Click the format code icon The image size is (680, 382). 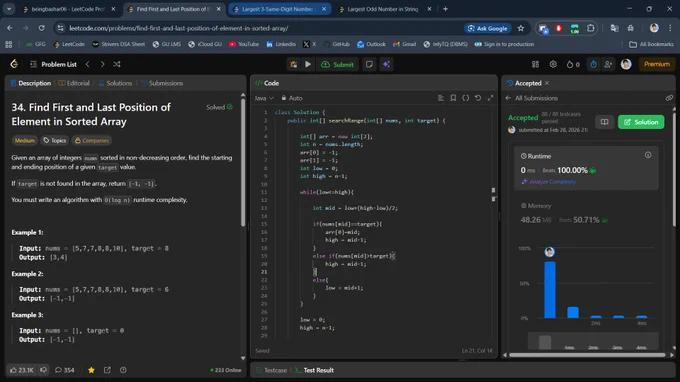[441, 98]
